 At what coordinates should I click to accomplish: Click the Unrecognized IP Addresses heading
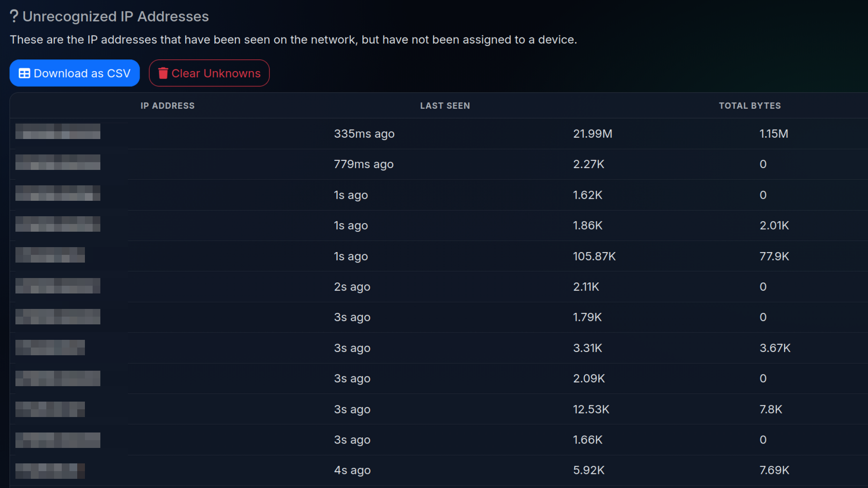(115, 16)
